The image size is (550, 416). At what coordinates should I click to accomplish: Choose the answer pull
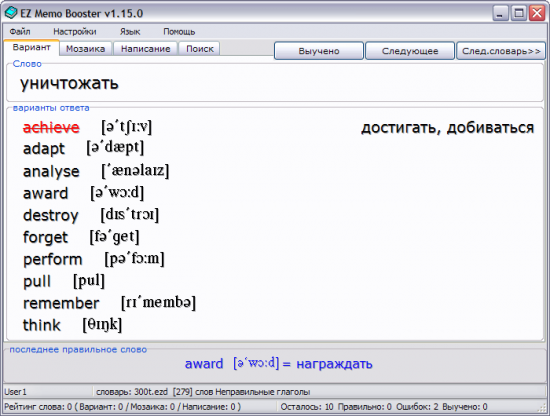(x=37, y=281)
